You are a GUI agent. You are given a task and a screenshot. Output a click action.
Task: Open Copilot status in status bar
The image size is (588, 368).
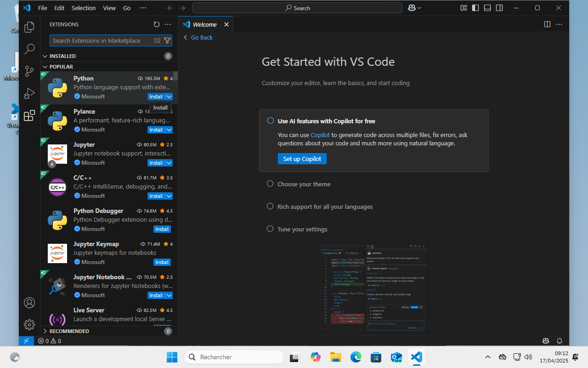(546, 341)
